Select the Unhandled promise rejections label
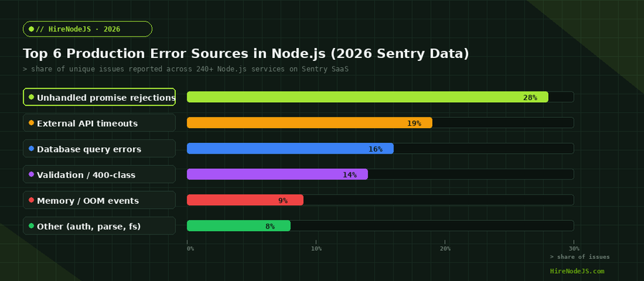The width and height of the screenshot is (644, 281). [99, 97]
